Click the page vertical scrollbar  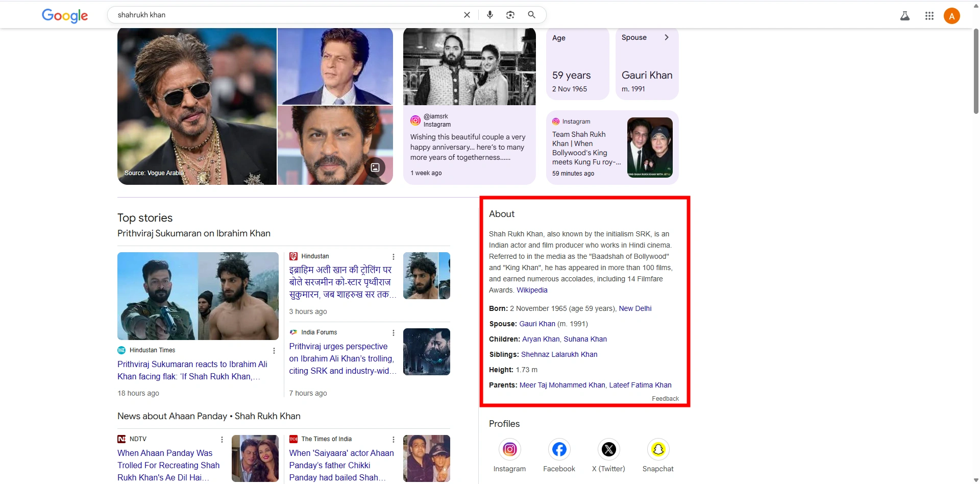(x=976, y=71)
